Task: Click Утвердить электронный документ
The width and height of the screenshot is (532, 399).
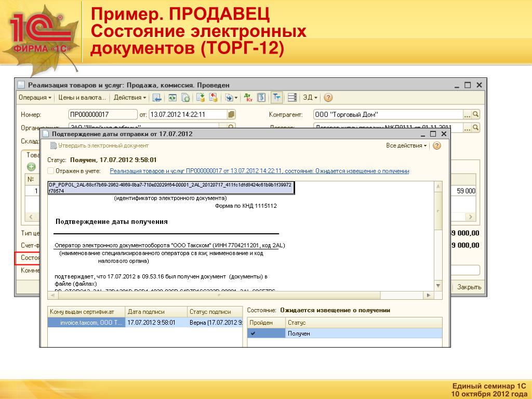Action: 99,145
